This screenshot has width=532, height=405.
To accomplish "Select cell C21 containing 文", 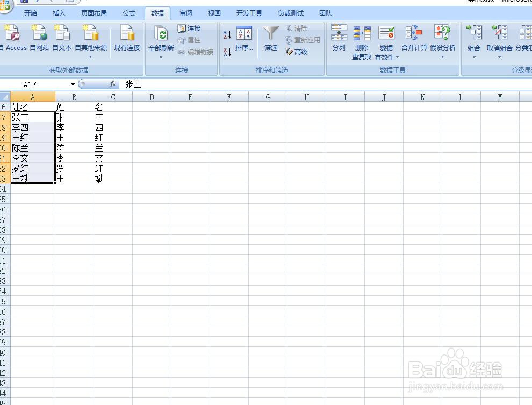I will 113,158.
